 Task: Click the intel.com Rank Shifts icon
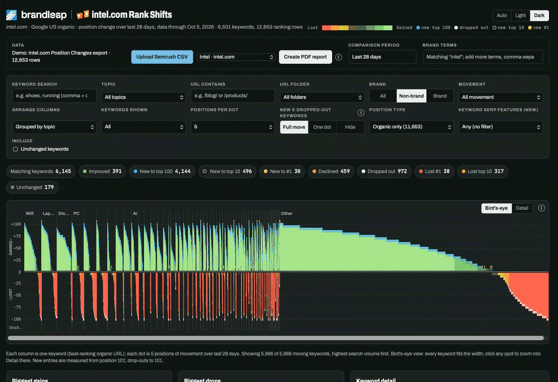83,15
